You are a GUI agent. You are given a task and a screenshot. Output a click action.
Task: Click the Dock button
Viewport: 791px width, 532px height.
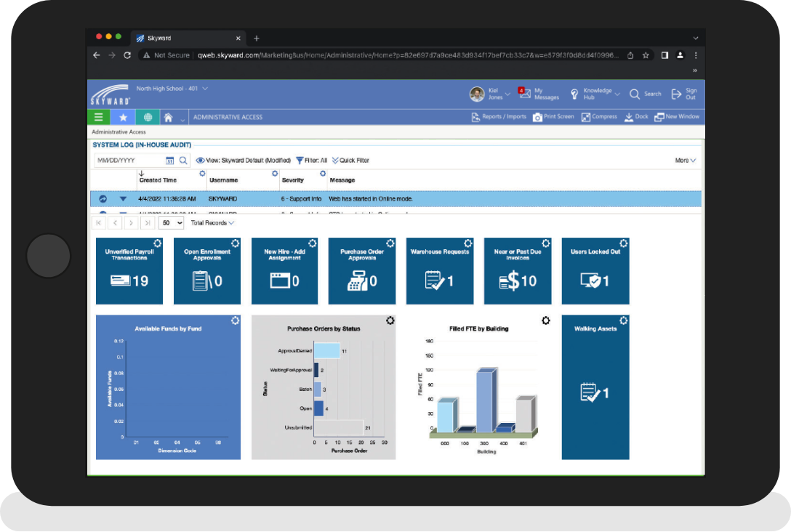tap(636, 117)
